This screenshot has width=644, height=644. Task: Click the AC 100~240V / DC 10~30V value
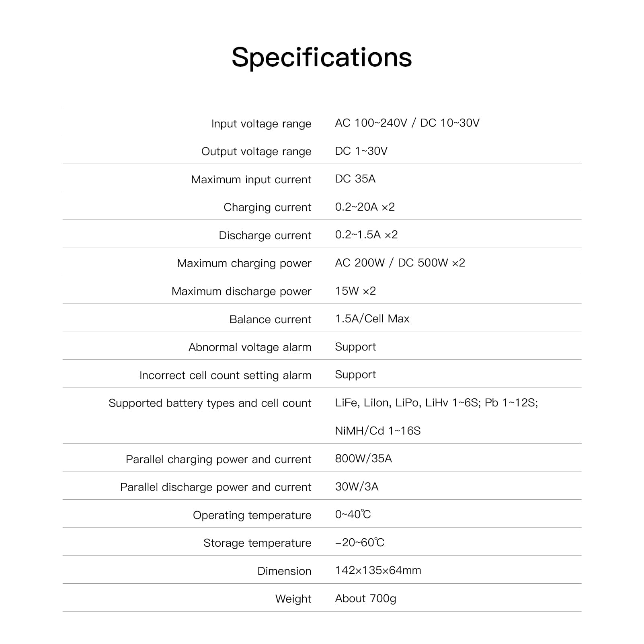pyautogui.click(x=407, y=123)
